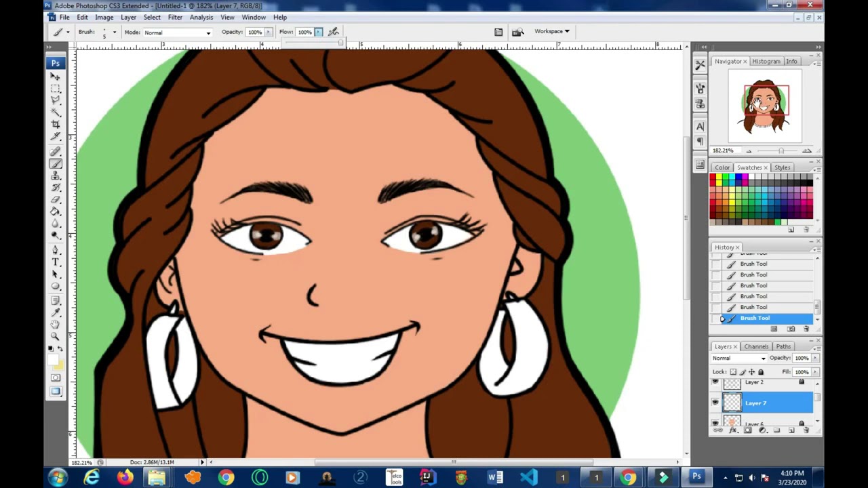Click the Navigator preview thumbnail

pos(766,106)
